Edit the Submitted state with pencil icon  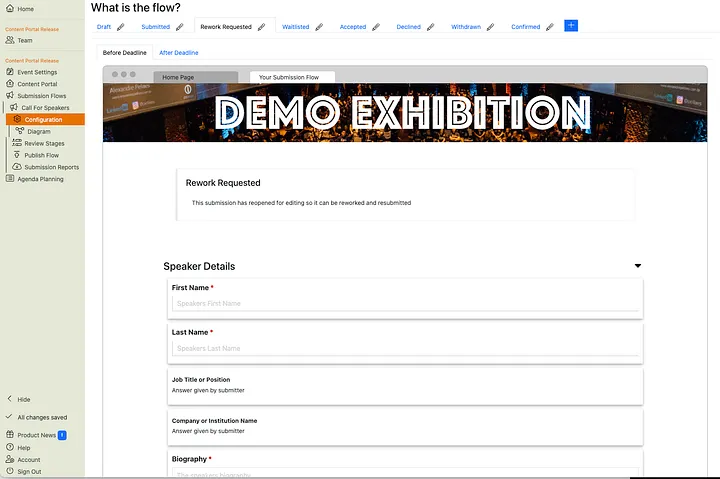180,27
